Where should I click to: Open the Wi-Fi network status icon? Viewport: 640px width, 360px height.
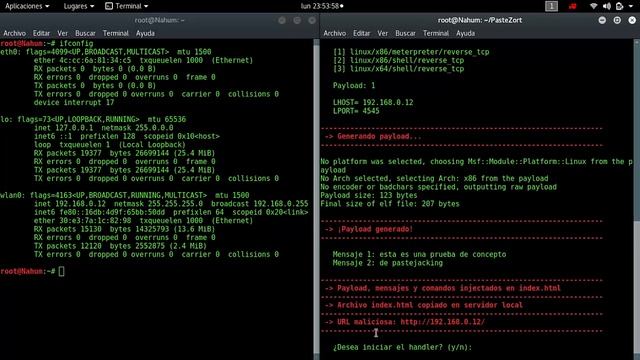[x=593, y=6]
